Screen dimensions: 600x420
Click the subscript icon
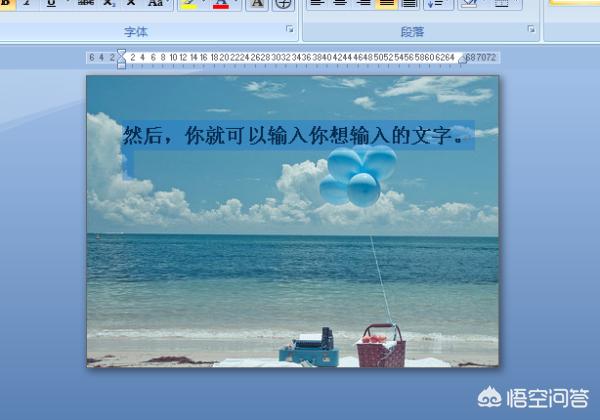tap(109, 3)
